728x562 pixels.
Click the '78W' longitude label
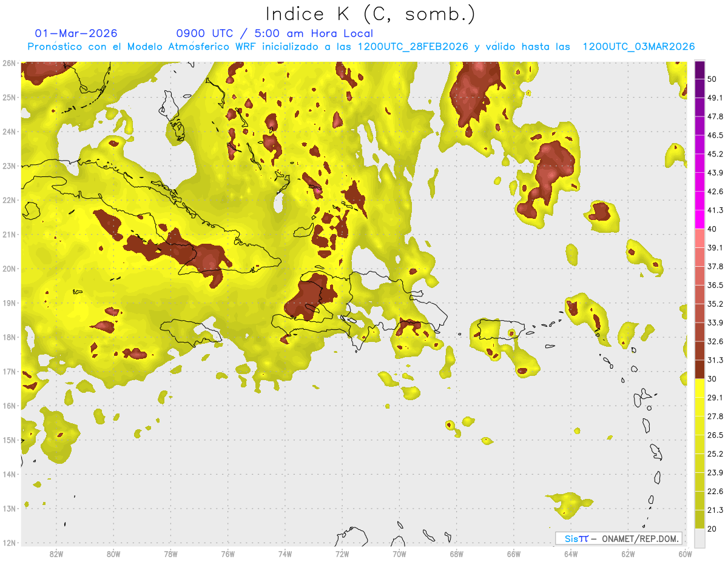pos(170,554)
